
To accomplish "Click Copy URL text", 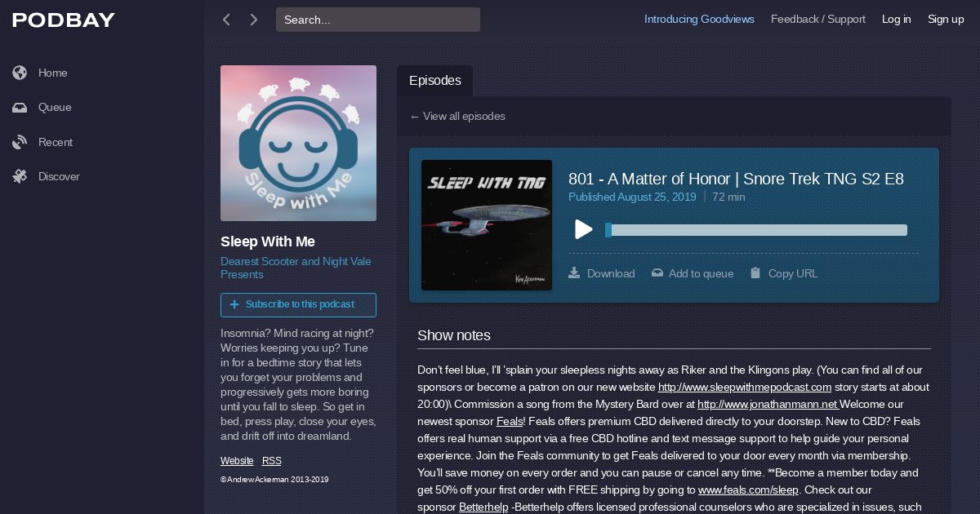I will click(793, 273).
